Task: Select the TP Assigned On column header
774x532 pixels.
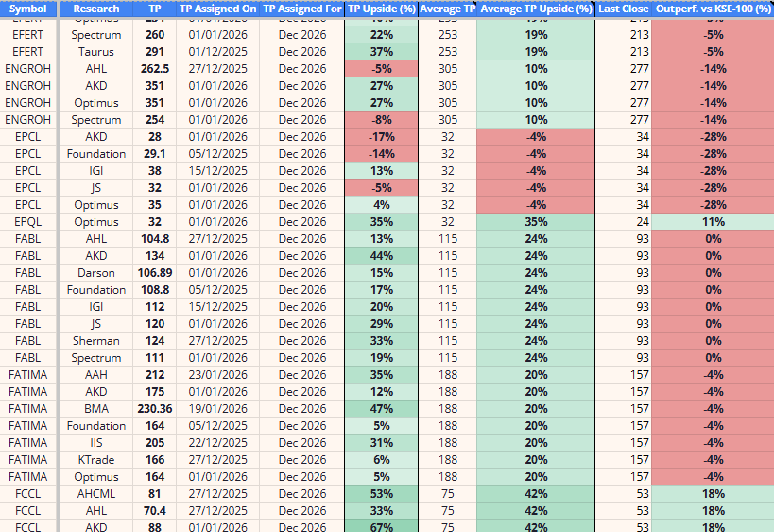Action: tap(217, 9)
